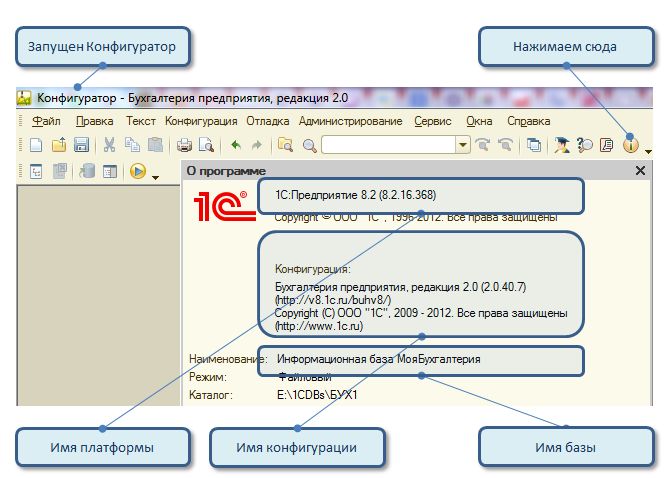Viewport: 665px width, 478px height.
Task: Click the http://v8.1c.ru/buhv8/ link text
Action: click(325, 299)
